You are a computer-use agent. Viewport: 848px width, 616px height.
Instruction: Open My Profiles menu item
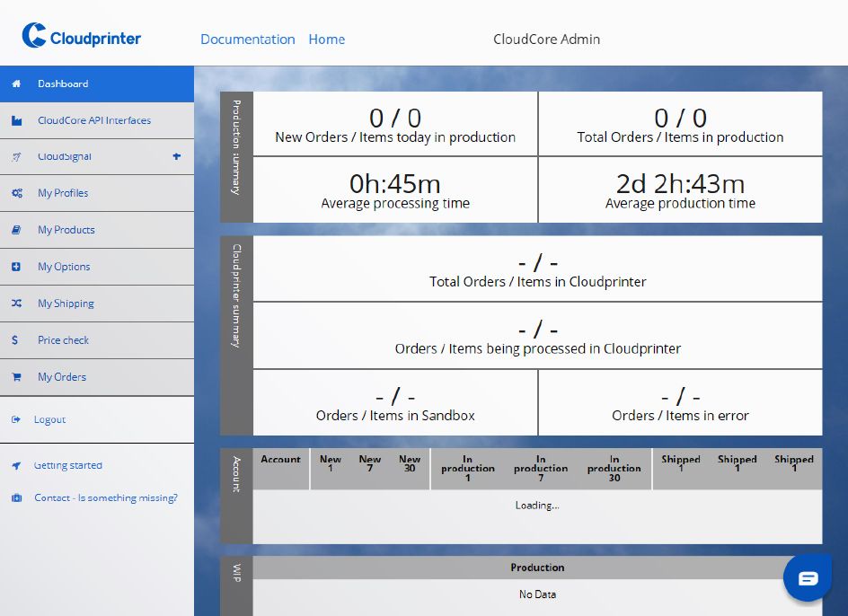point(97,193)
